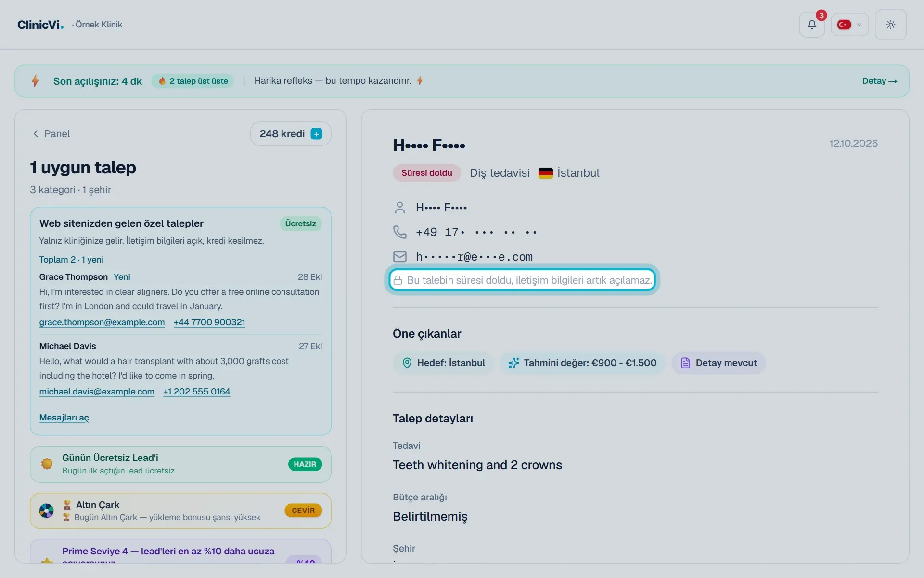
Task: Open the Prime Seviye 4 card
Action: 180,552
